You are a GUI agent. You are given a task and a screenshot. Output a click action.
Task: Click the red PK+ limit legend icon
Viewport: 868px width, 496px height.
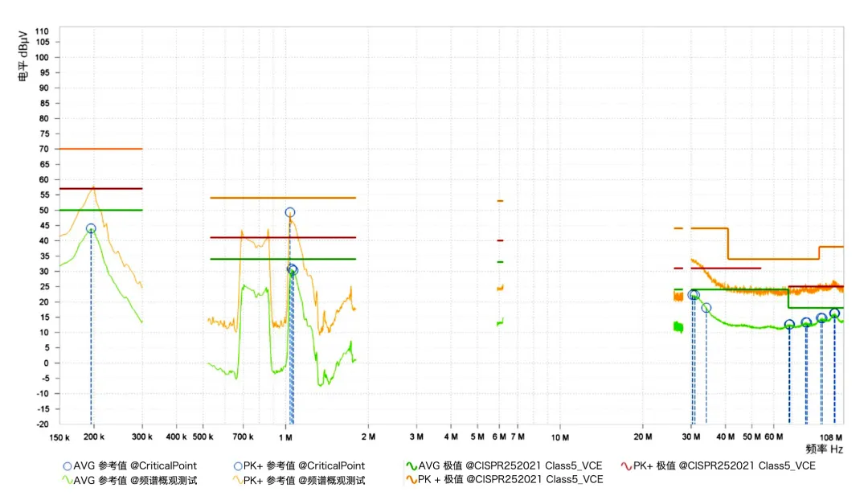626,466
